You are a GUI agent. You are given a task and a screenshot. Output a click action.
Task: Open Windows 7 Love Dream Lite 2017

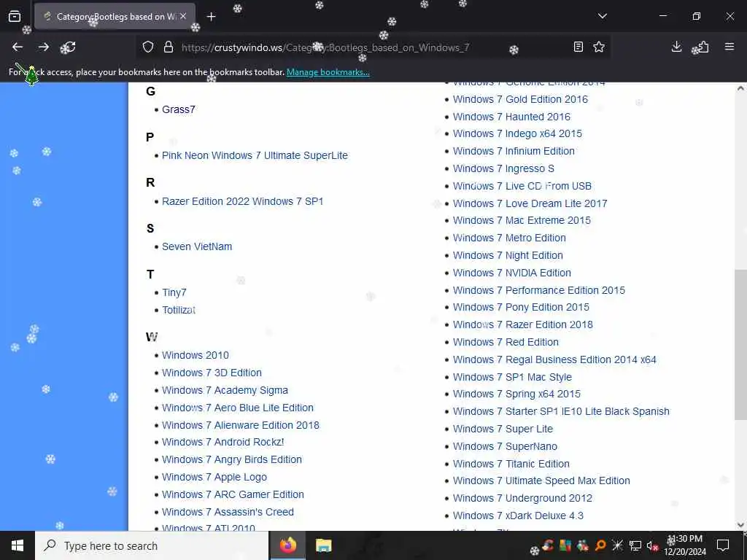click(530, 204)
